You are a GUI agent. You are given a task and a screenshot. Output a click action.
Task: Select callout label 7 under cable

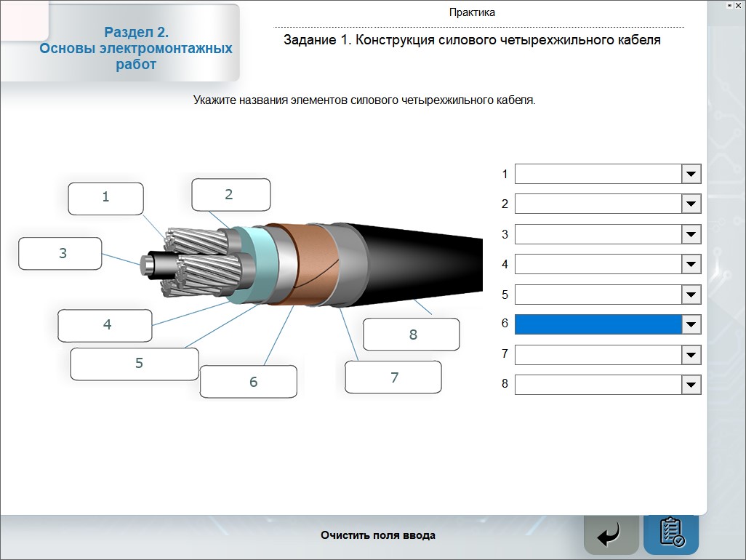[x=393, y=377]
